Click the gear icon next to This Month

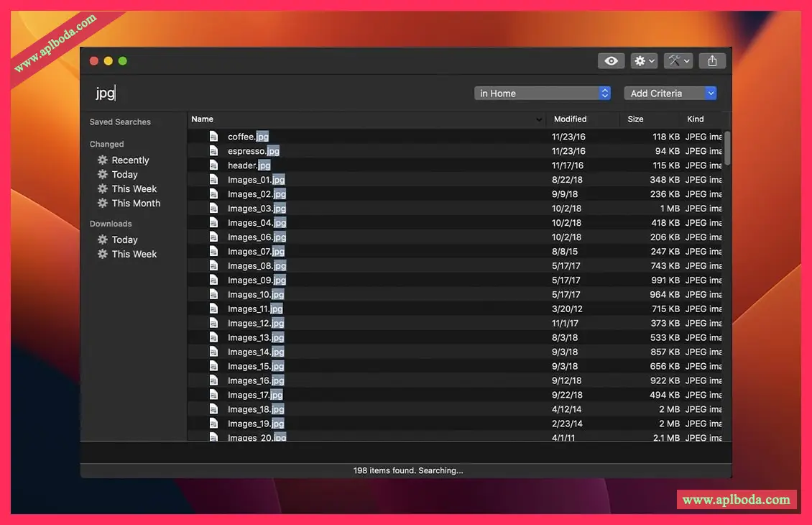[x=103, y=204]
